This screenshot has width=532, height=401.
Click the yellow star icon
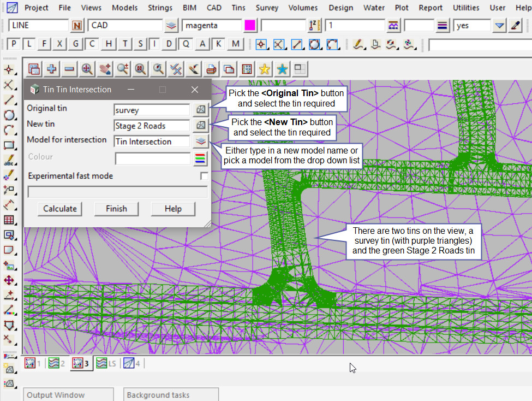pyautogui.click(x=265, y=69)
